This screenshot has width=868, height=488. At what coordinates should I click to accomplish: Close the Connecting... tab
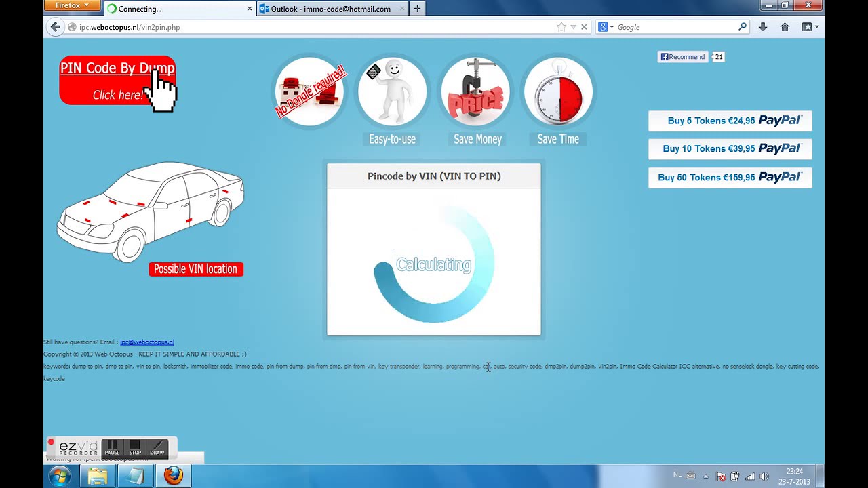(x=250, y=9)
